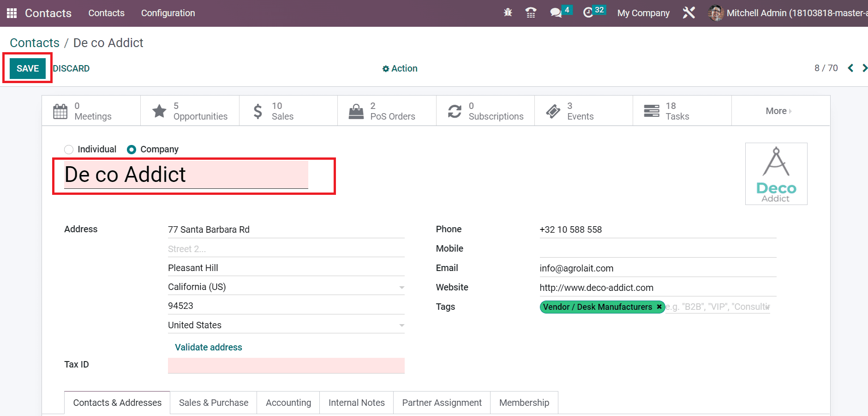Viewport: 868px width, 416px height.
Task: Click the Email info@agrolait.com field
Action: pos(658,268)
